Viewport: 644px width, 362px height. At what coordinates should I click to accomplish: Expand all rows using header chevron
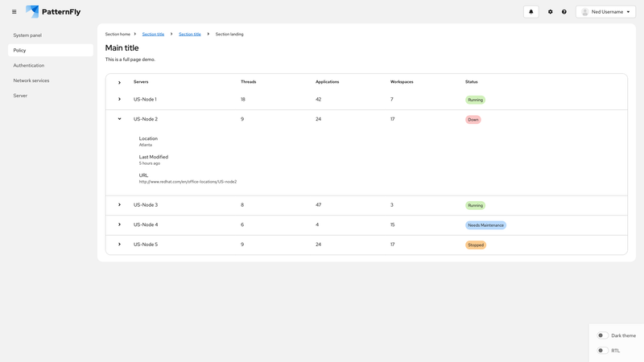119,82
